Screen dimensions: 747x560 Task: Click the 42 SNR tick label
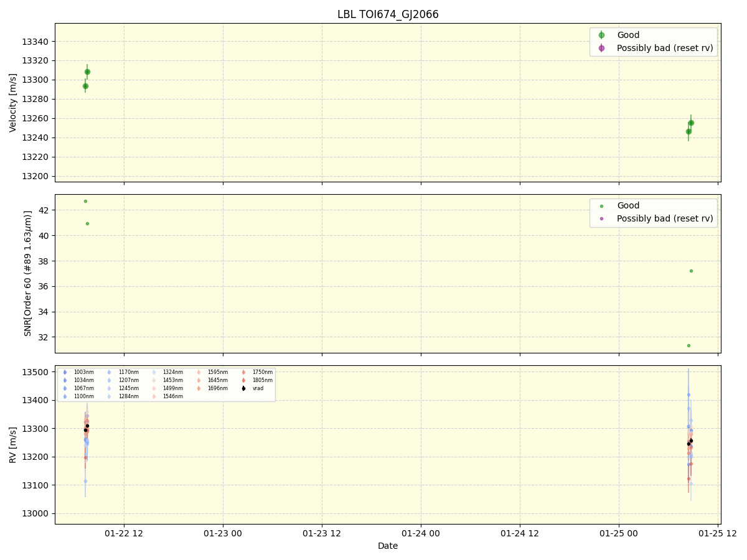[x=45, y=210]
